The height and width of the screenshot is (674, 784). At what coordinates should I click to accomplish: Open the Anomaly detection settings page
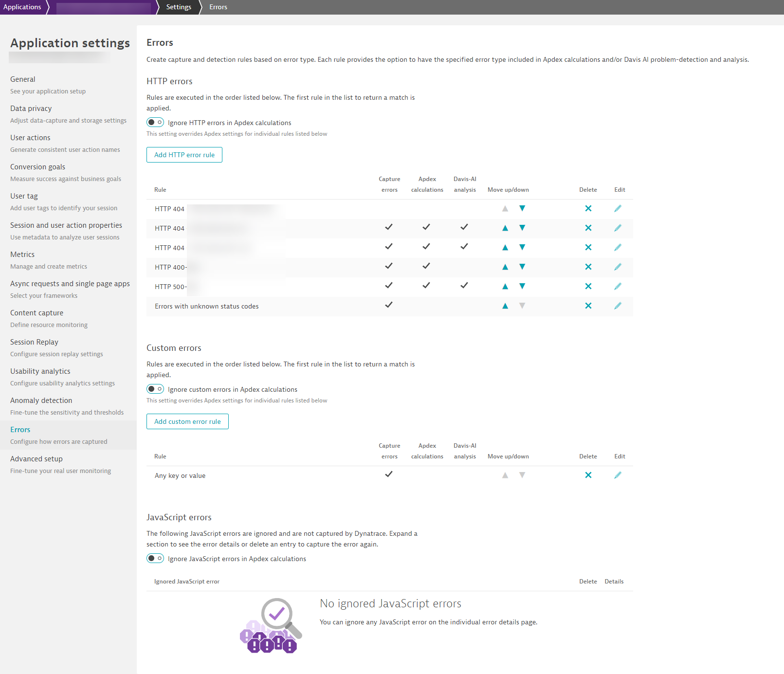pyautogui.click(x=41, y=401)
